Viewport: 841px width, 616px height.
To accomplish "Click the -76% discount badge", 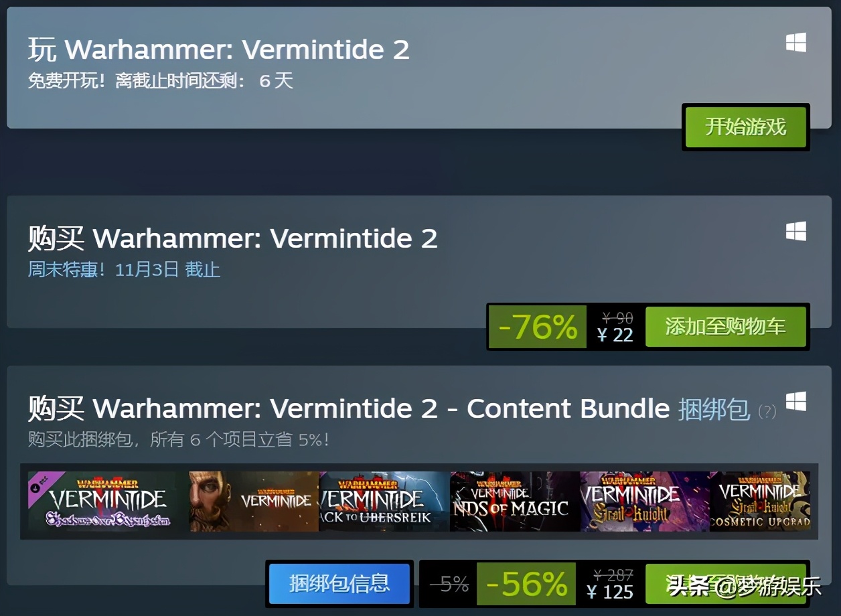I will click(538, 327).
